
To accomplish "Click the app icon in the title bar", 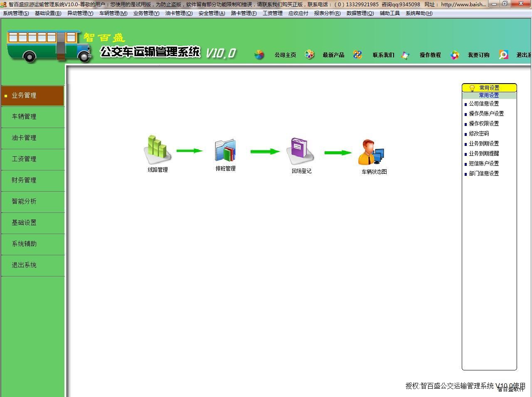I will click(x=3, y=4).
